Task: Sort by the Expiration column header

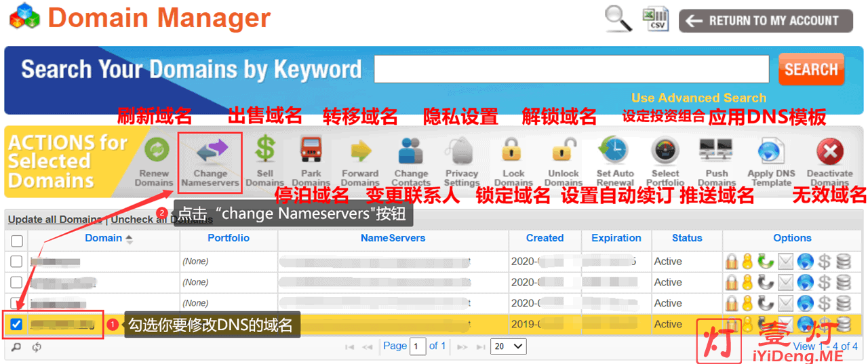Action: click(x=616, y=238)
